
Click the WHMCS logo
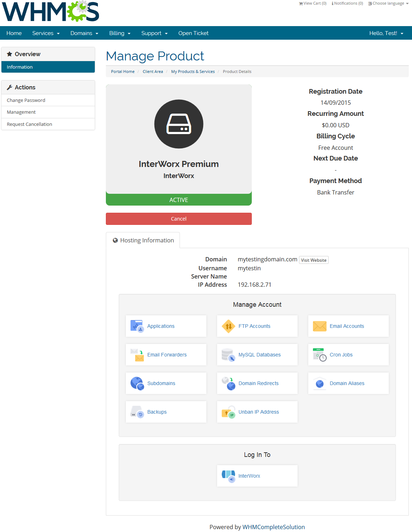(x=50, y=11)
